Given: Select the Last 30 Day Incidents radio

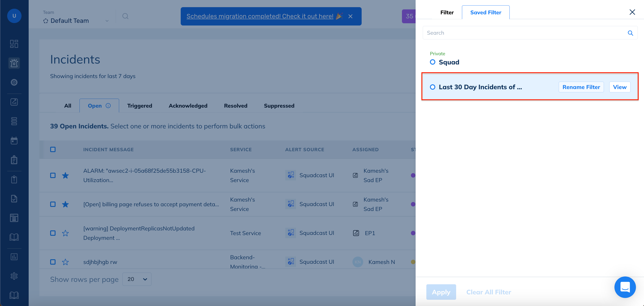Looking at the screenshot, I should point(432,87).
